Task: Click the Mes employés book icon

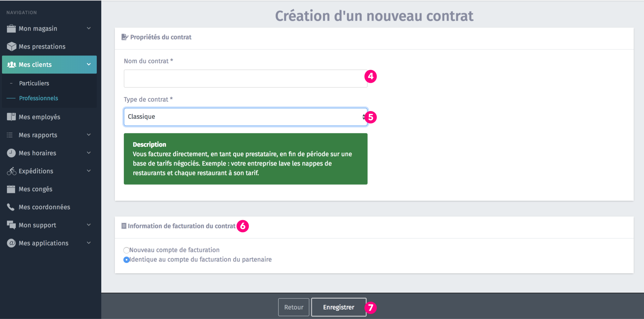Action: (11, 117)
